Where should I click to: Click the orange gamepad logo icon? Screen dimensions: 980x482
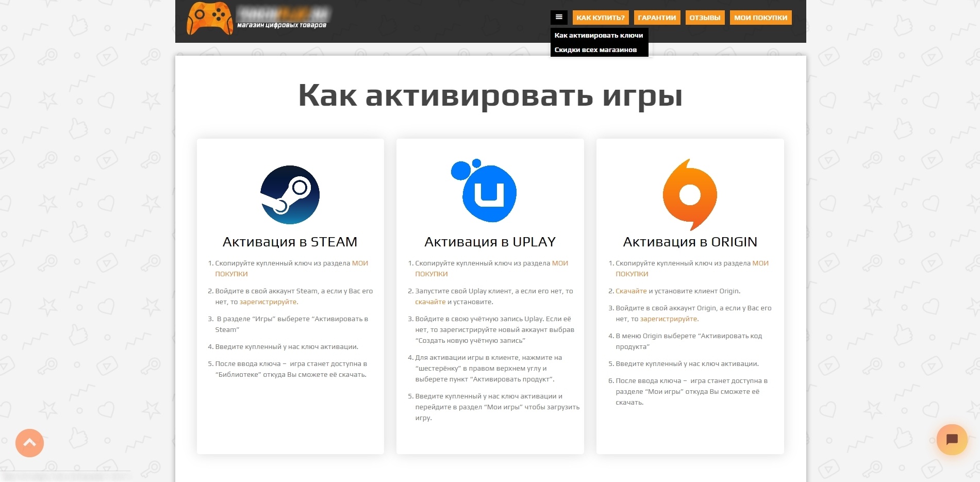point(209,19)
